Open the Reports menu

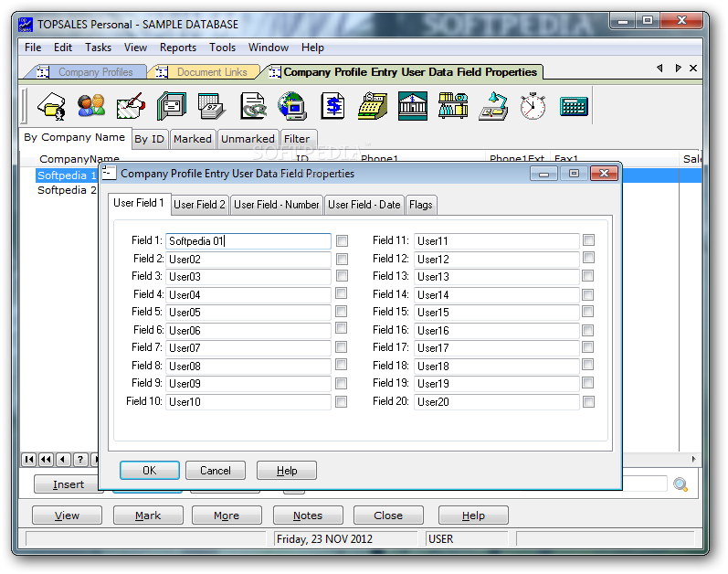178,48
